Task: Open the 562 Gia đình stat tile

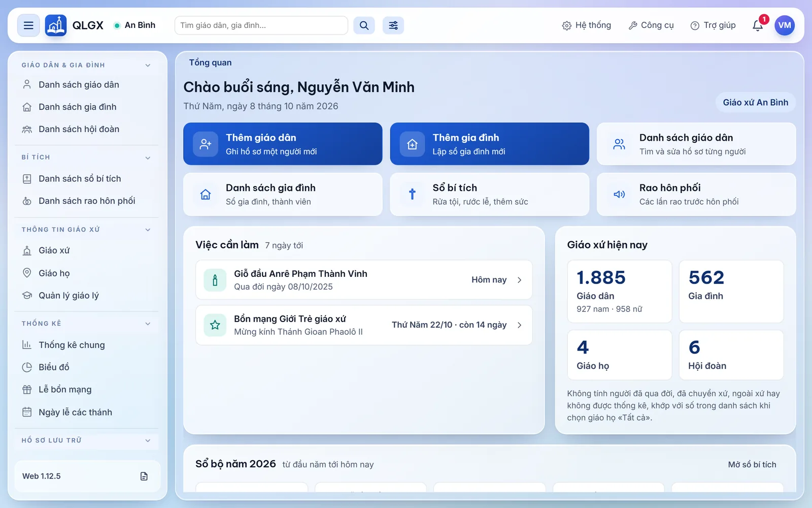Action: (x=731, y=292)
